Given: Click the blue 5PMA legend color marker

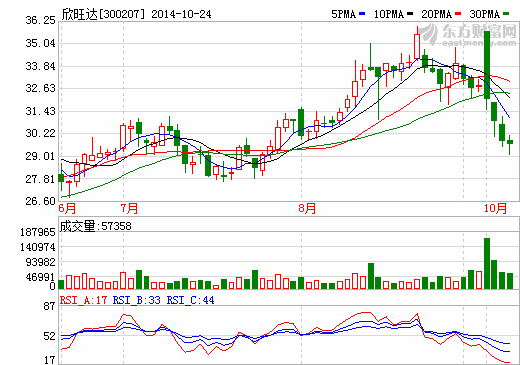Looking at the screenshot, I should point(362,14).
